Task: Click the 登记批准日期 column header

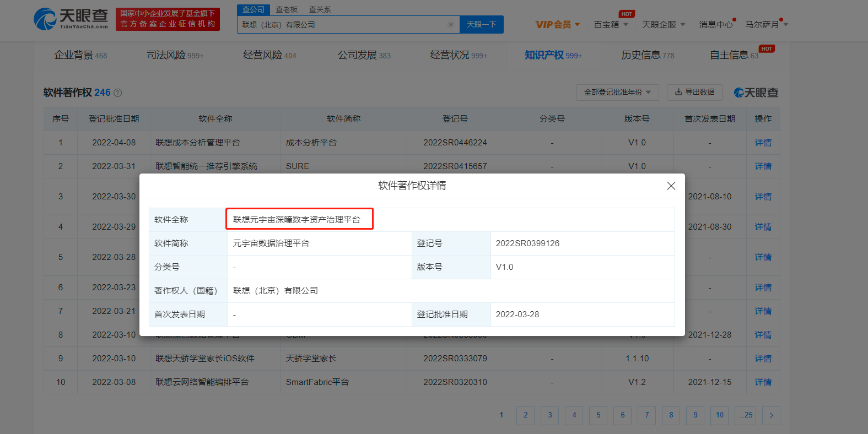Action: [x=114, y=119]
